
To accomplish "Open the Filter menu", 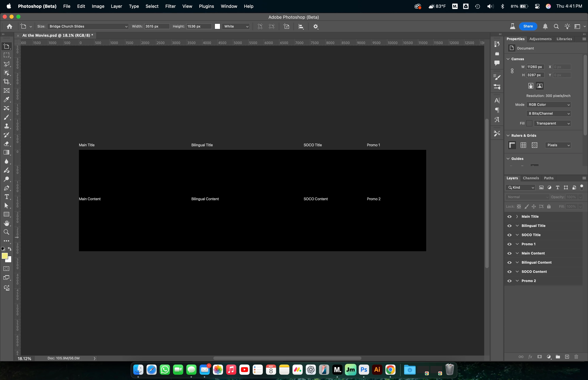I will coord(170,6).
